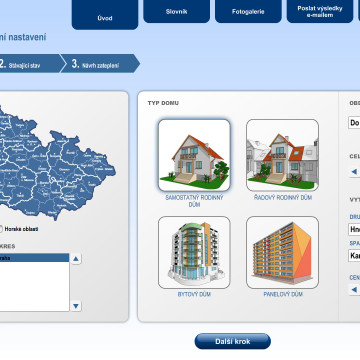
Task: Click the left arrow under the CEN label
Action: pos(354,290)
